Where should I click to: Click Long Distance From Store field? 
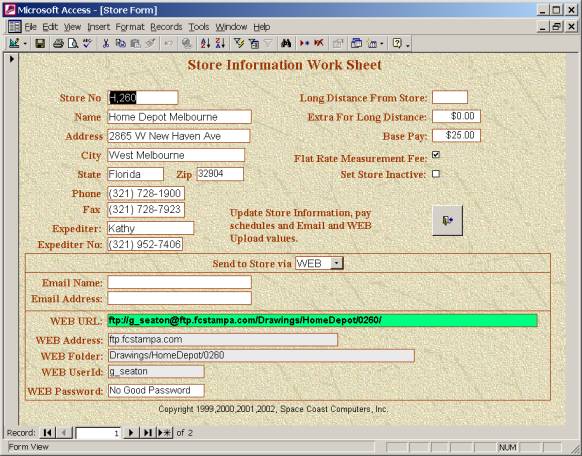(x=450, y=97)
